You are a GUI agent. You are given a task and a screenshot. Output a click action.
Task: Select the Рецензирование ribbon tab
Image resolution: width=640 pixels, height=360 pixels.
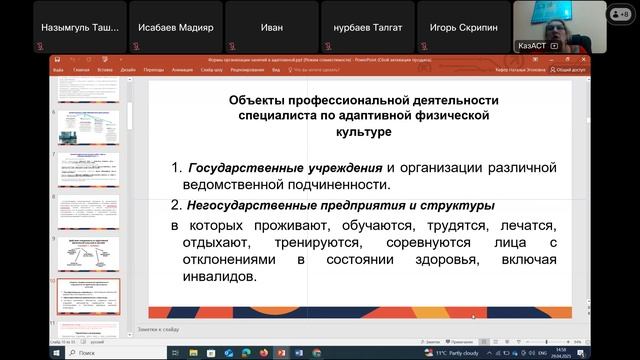click(247, 70)
